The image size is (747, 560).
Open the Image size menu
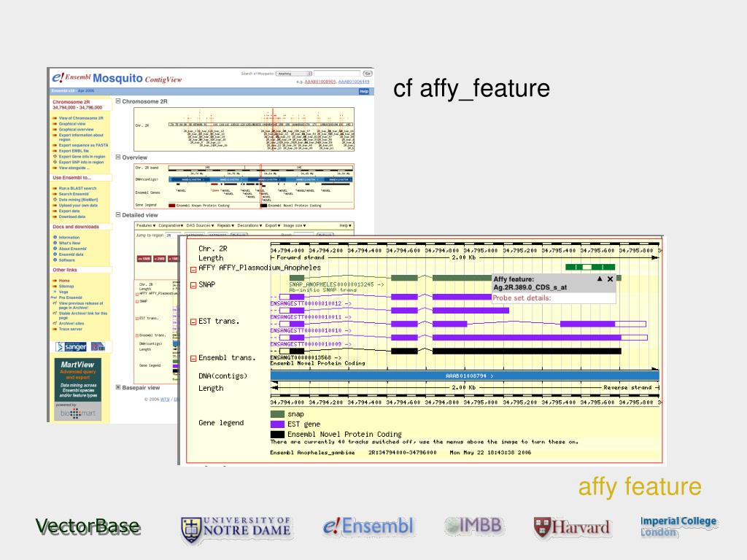[295, 226]
